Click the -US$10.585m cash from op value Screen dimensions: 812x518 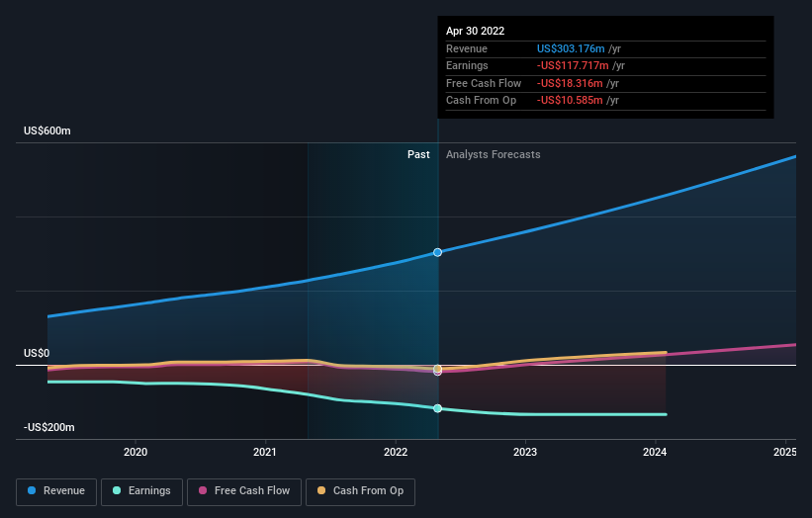pyautogui.click(x=570, y=101)
